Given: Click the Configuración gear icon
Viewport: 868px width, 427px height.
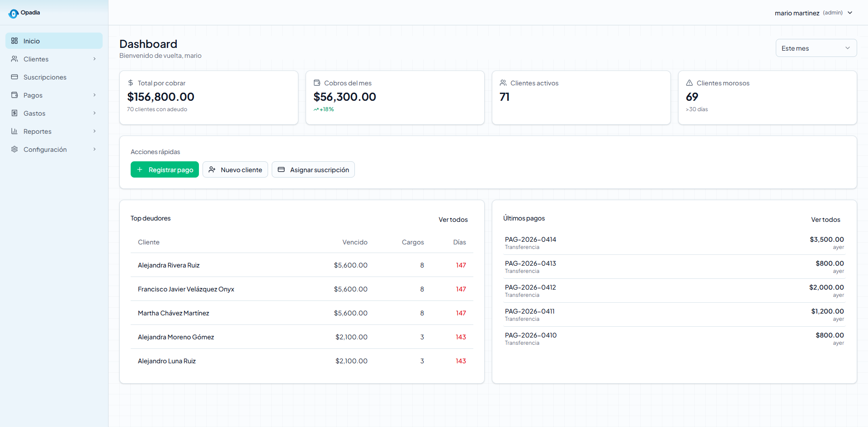Looking at the screenshot, I should (14, 149).
